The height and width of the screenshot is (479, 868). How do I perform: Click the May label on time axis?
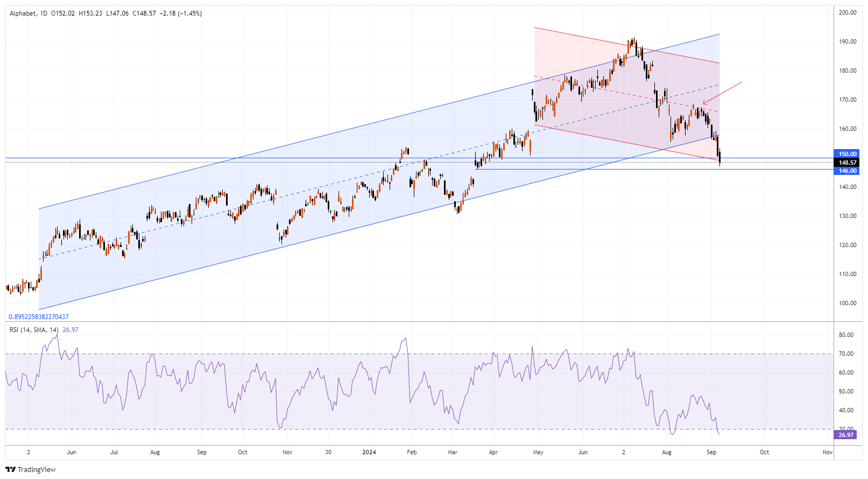coord(538,452)
